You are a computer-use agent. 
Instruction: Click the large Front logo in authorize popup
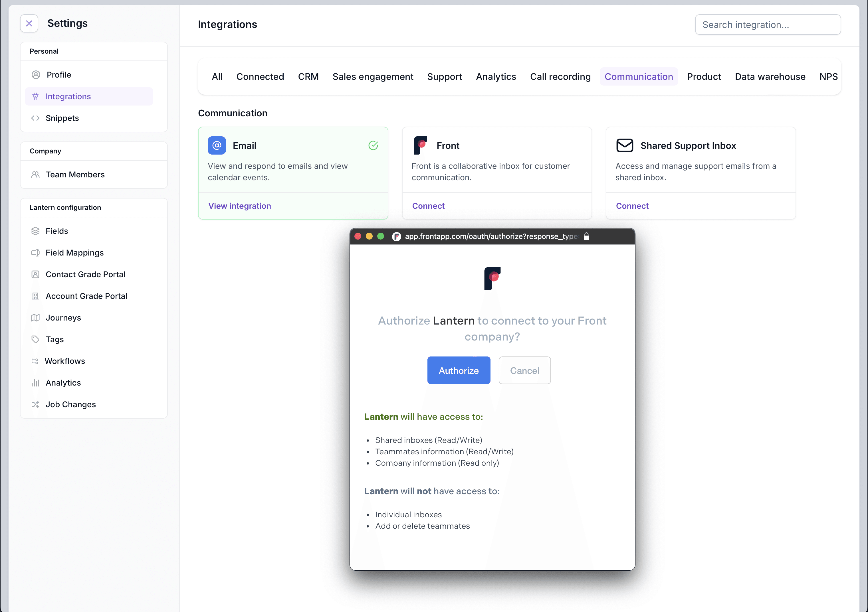click(x=492, y=278)
